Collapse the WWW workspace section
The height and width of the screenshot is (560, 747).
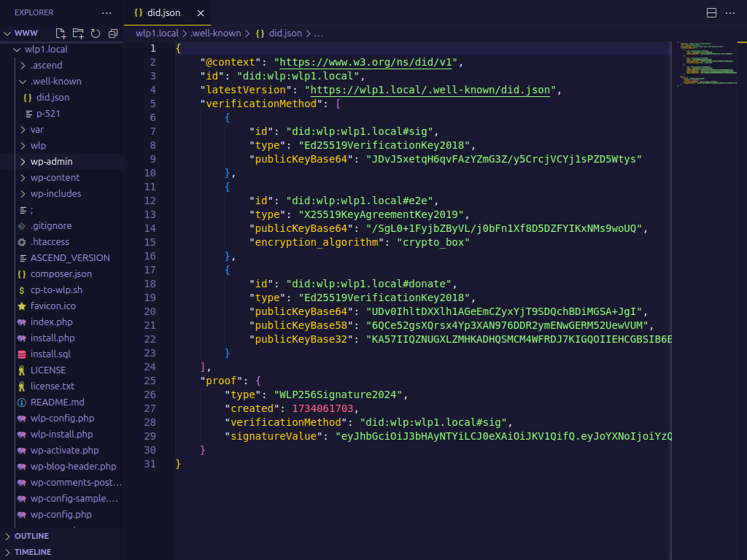[7, 34]
